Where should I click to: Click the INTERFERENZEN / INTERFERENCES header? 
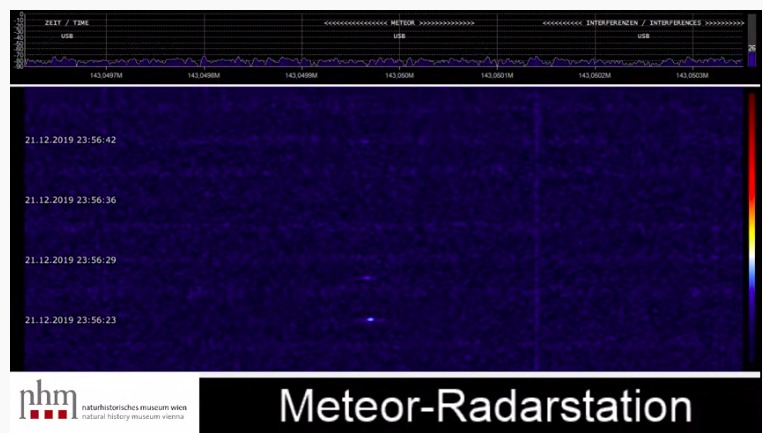tap(643, 22)
